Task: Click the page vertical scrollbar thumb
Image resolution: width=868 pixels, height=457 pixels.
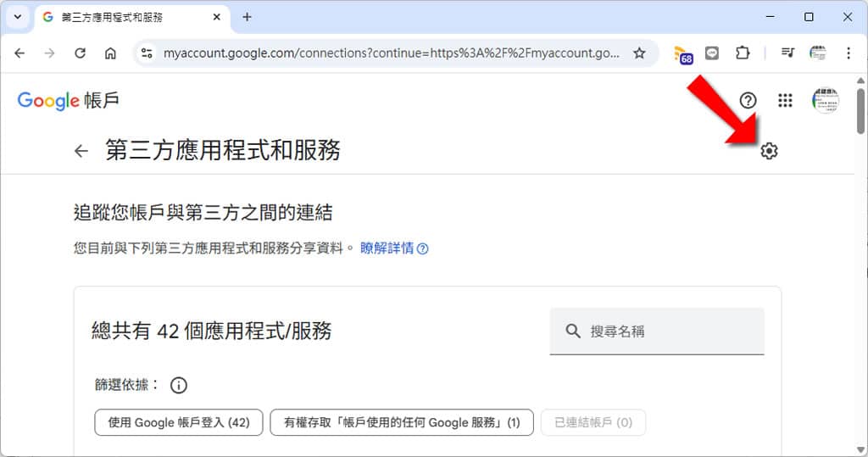Action: click(x=861, y=111)
